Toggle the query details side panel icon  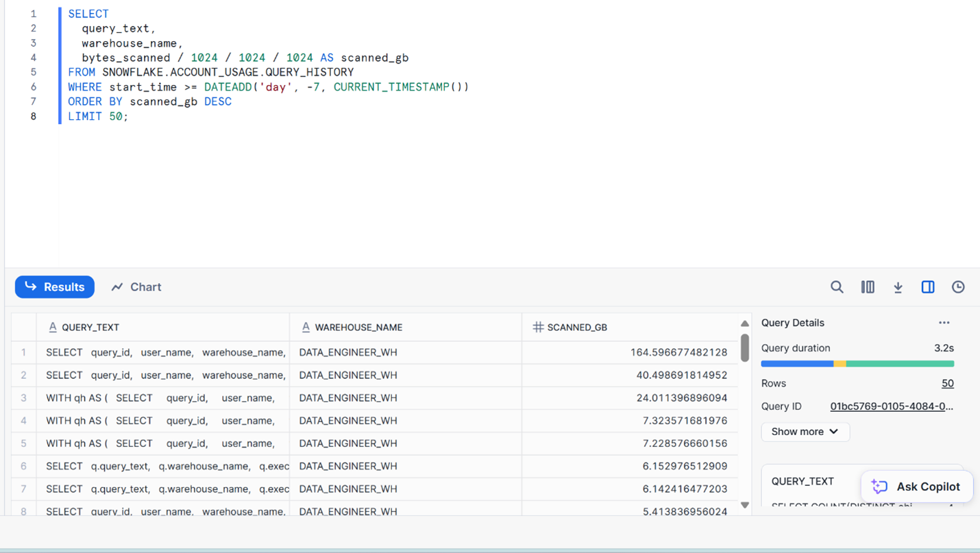click(928, 287)
